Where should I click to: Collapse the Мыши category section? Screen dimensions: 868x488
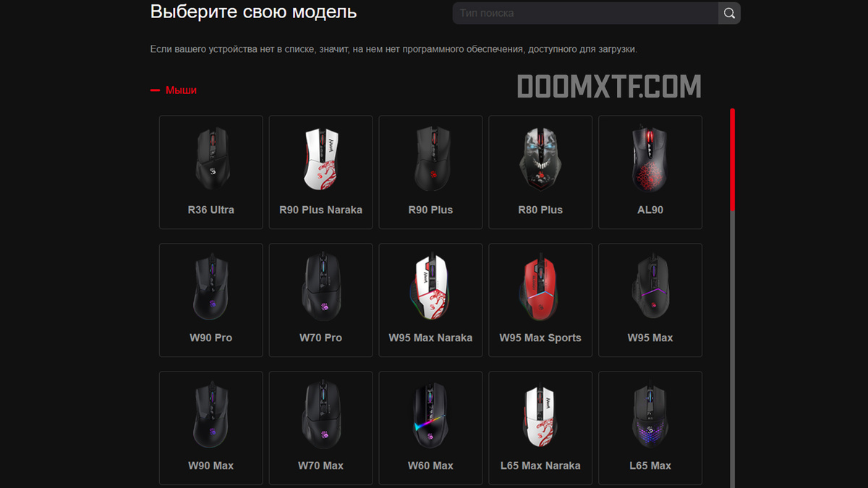(x=174, y=90)
